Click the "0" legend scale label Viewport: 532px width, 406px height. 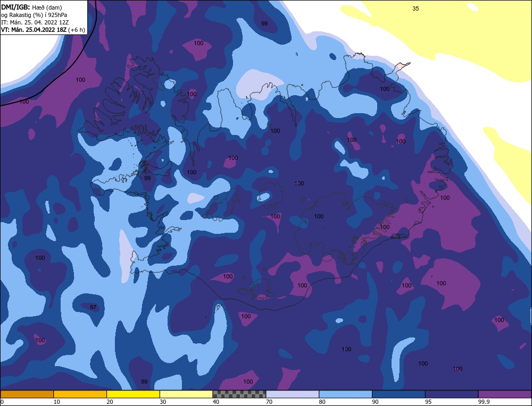tap(2, 402)
